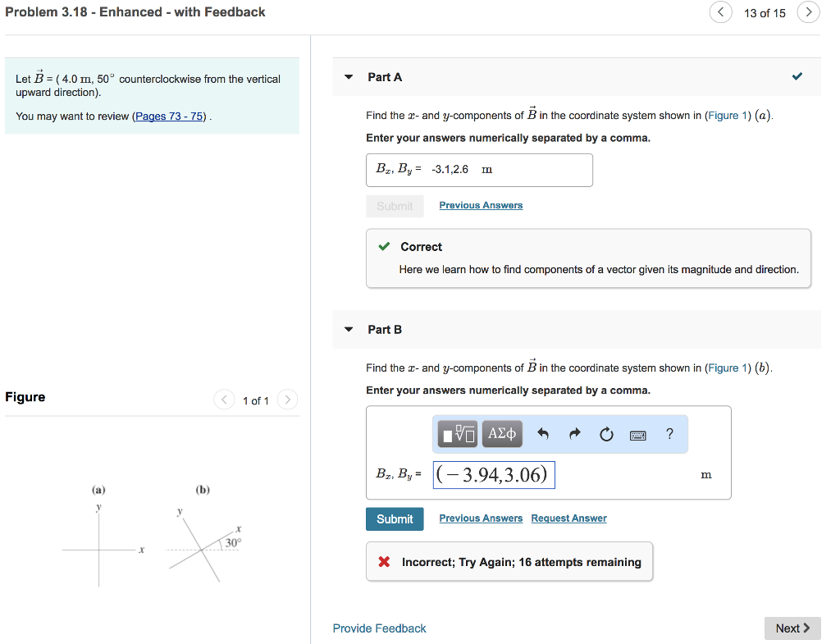Screen dimensions: 840x644
Task: Click the redo arrow in answer toolbar
Action: point(574,434)
